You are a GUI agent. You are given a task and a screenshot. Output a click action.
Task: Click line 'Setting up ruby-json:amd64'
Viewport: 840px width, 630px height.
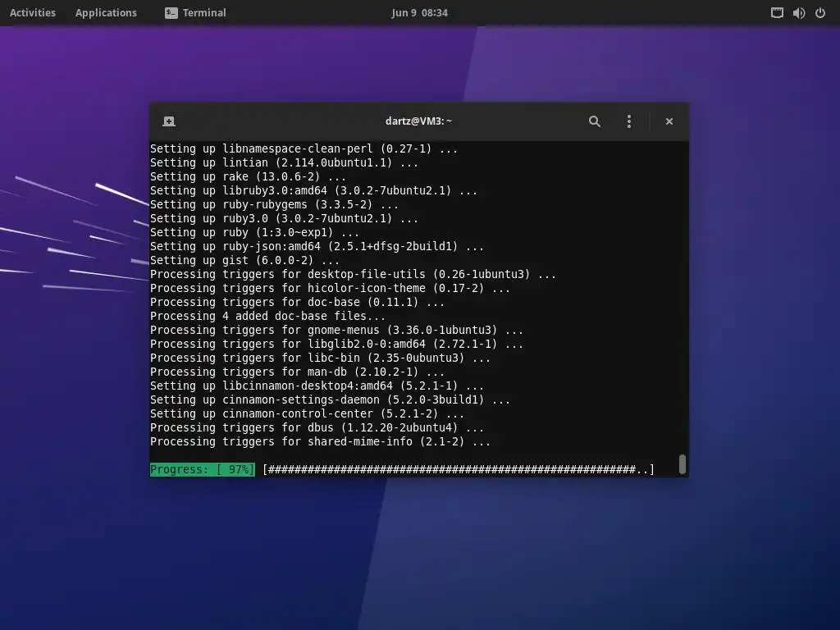pos(317,246)
